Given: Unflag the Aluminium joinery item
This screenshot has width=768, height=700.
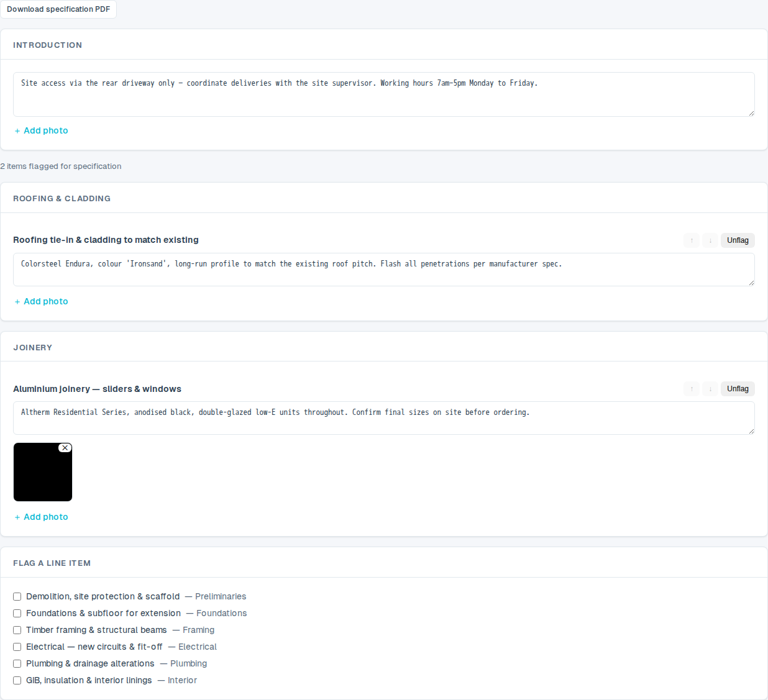Looking at the screenshot, I should point(738,389).
